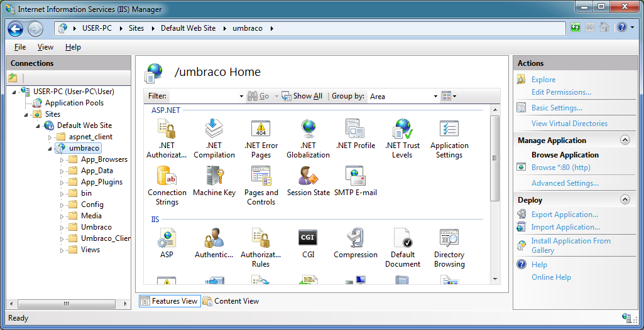Screen dimensions: 644x330
Task: Click the Browse *:80 (http) link
Action: pyautogui.click(x=560, y=168)
